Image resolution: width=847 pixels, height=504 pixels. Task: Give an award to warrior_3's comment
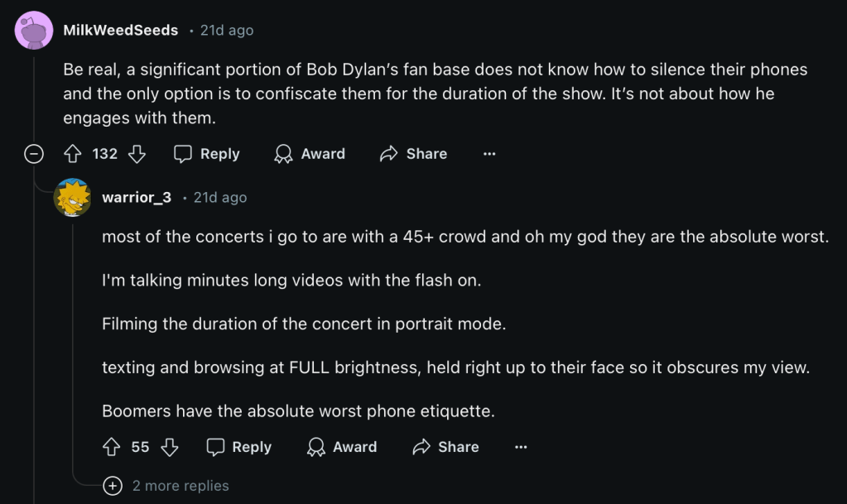click(x=341, y=447)
